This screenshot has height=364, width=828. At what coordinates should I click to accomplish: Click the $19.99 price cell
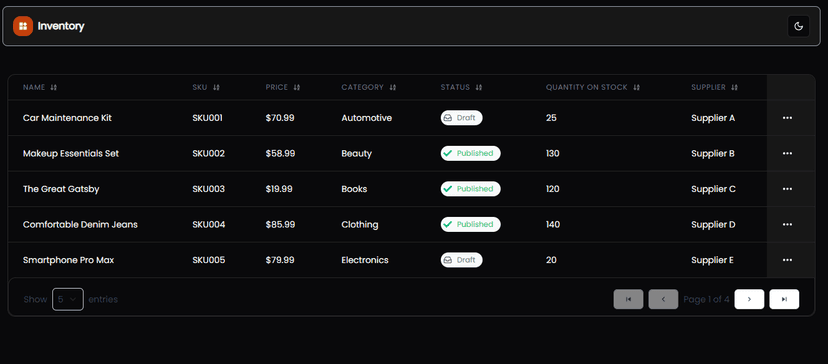point(279,189)
